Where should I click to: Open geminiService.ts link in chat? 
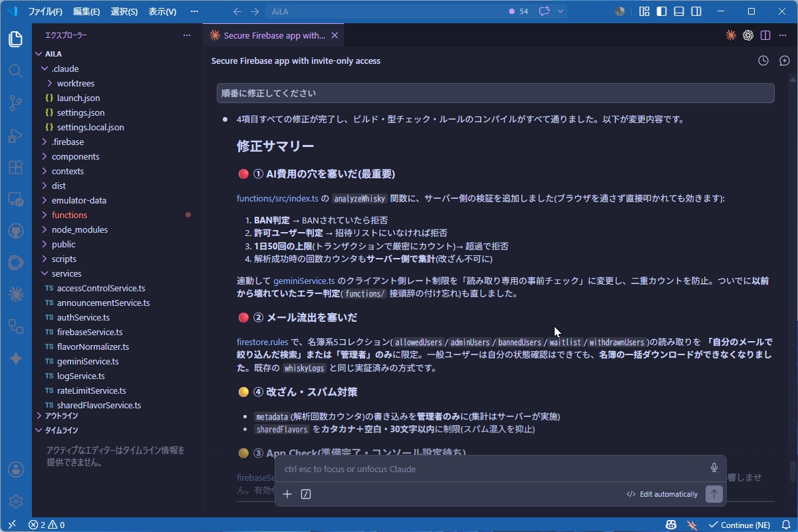pos(304,281)
